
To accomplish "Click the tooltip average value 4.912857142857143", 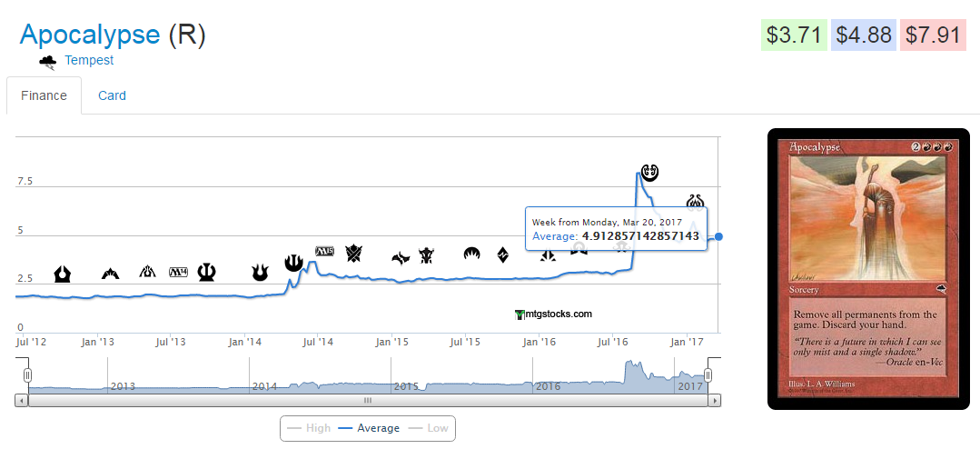I will point(640,236).
